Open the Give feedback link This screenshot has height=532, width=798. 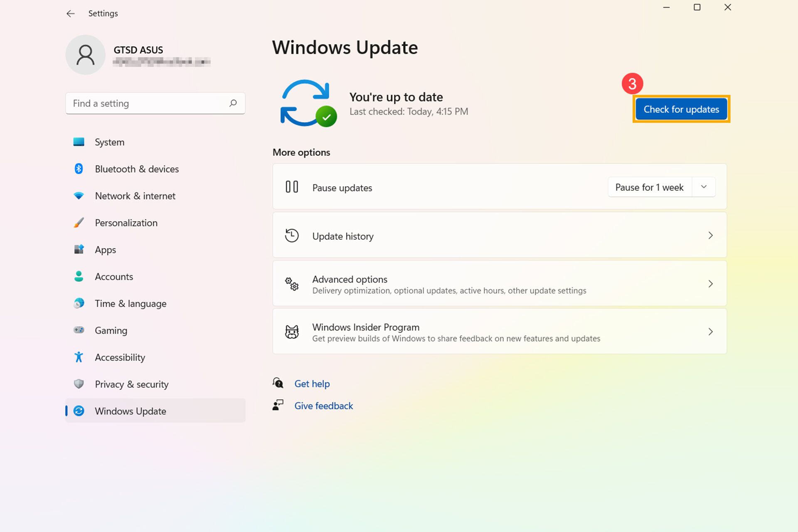(x=323, y=405)
